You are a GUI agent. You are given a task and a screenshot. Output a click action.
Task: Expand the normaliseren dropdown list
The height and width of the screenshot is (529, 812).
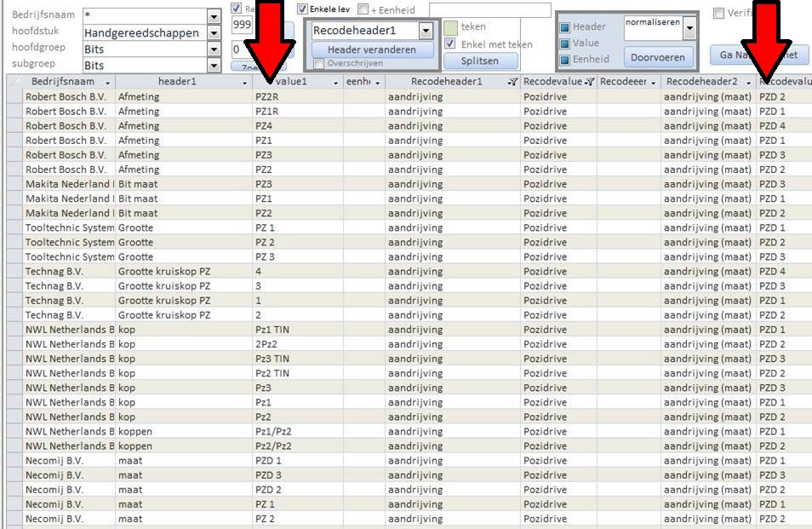click(x=689, y=28)
